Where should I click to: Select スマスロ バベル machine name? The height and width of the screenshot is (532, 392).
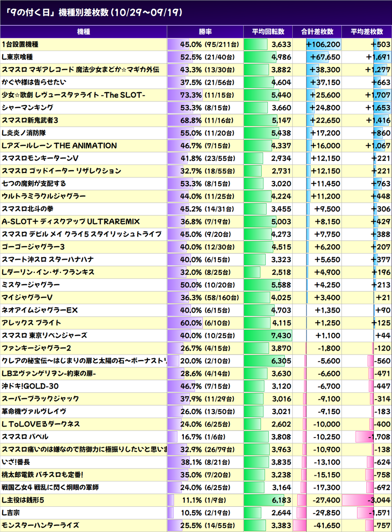[x=25, y=436]
